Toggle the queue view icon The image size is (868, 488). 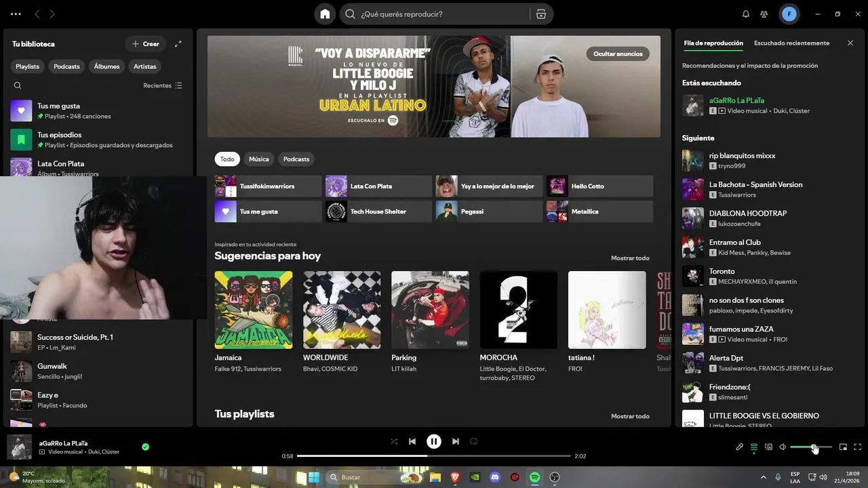(x=754, y=447)
